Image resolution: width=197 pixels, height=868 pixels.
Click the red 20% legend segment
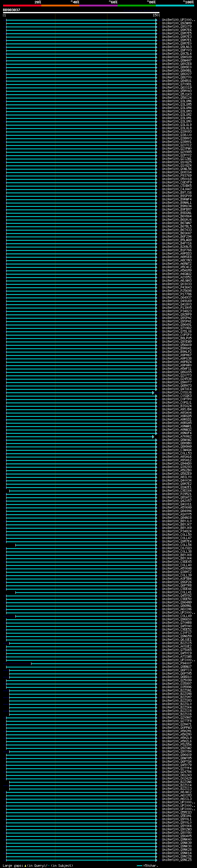click(x=22, y=6)
